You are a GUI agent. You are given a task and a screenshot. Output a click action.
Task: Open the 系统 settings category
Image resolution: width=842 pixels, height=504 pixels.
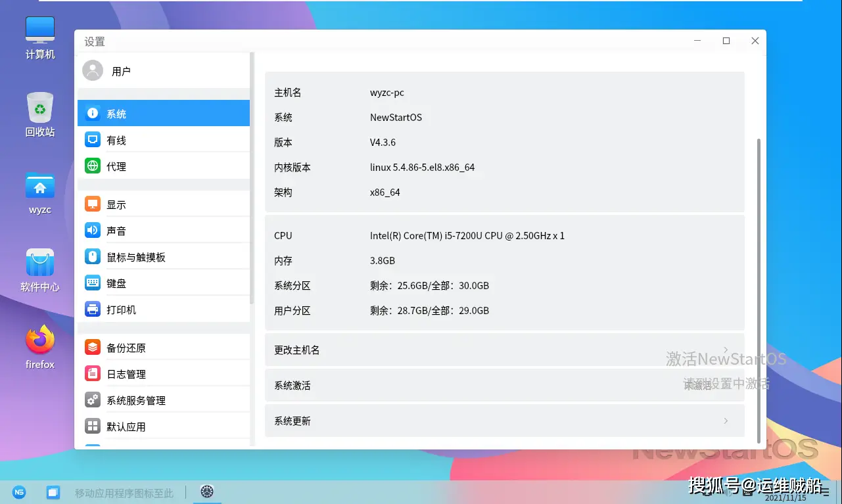point(164,113)
